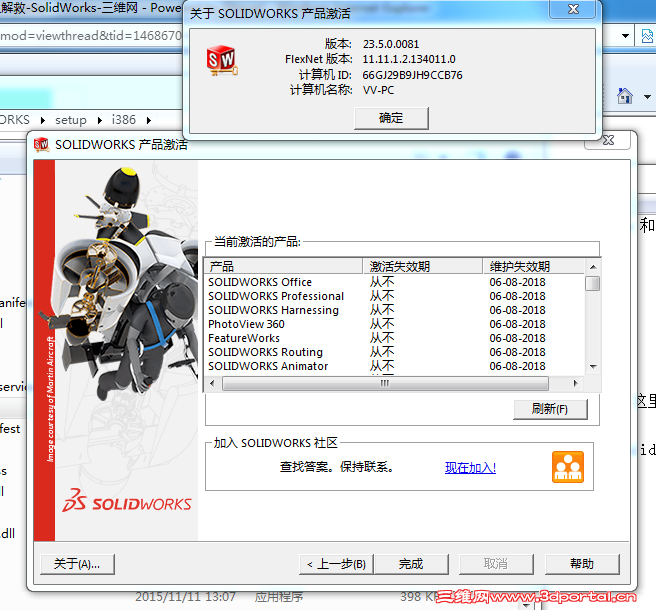656x610 pixels.
Task: Sort by the 维护失效期 column header
Action: (533, 266)
